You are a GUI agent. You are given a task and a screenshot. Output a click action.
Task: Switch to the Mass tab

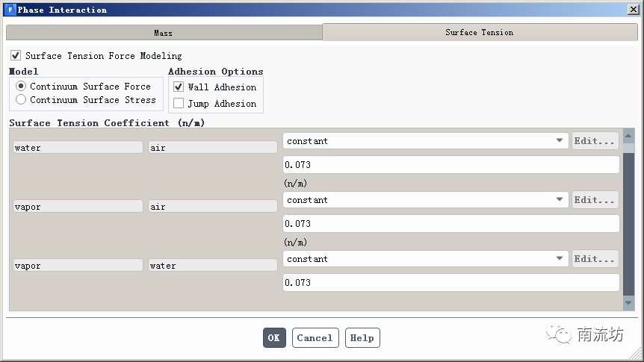(x=164, y=33)
